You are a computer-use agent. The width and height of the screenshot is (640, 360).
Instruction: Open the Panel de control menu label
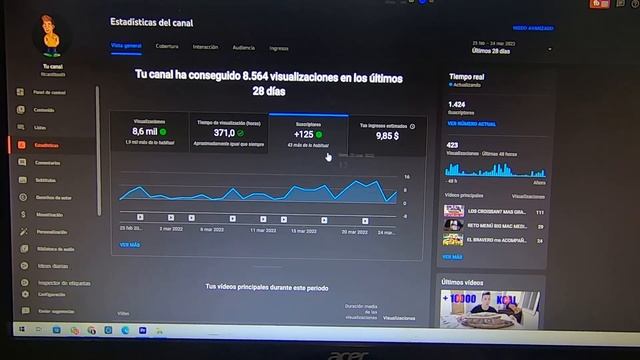[49, 93]
